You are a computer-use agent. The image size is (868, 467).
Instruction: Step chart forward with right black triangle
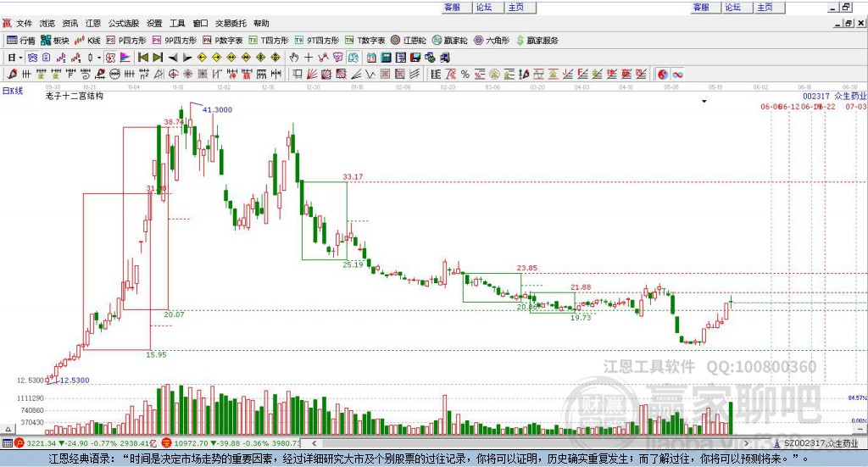187,58
